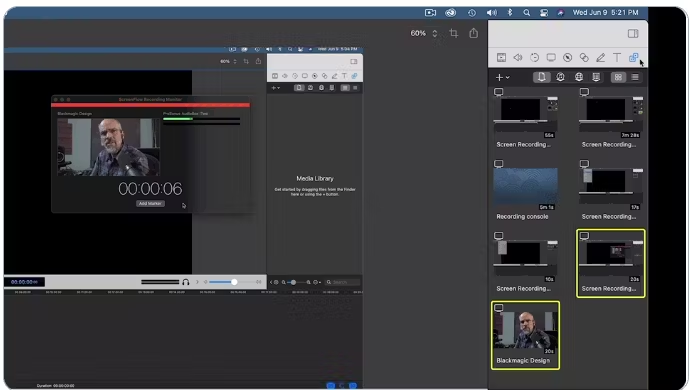
Task: Open the Annotations pencil inspector tab
Action: (x=601, y=58)
